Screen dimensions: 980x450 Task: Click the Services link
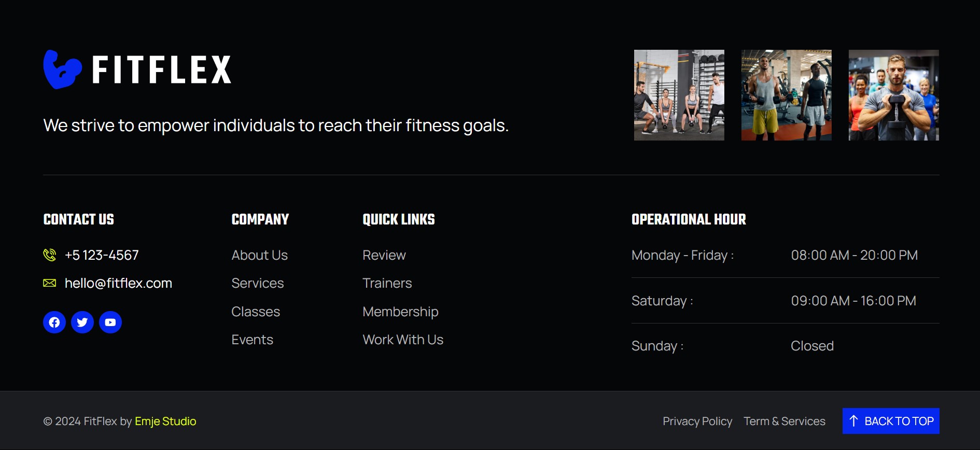(x=257, y=283)
